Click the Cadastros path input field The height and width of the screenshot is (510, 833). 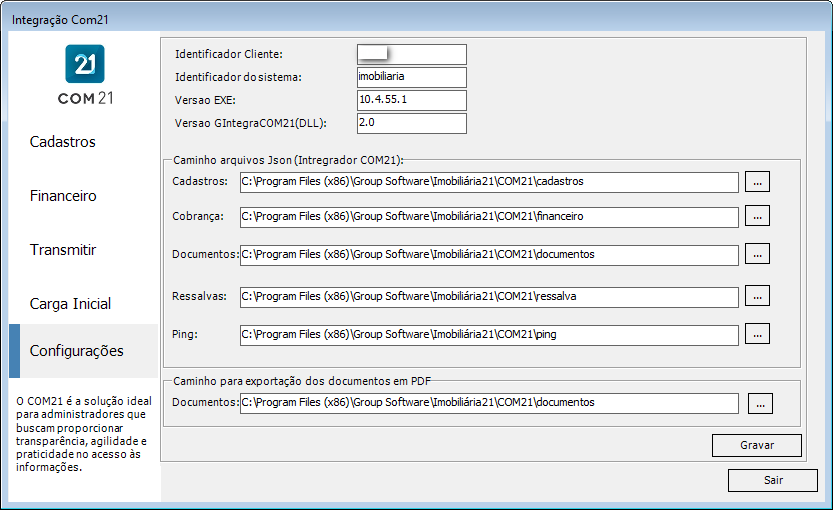(489, 182)
